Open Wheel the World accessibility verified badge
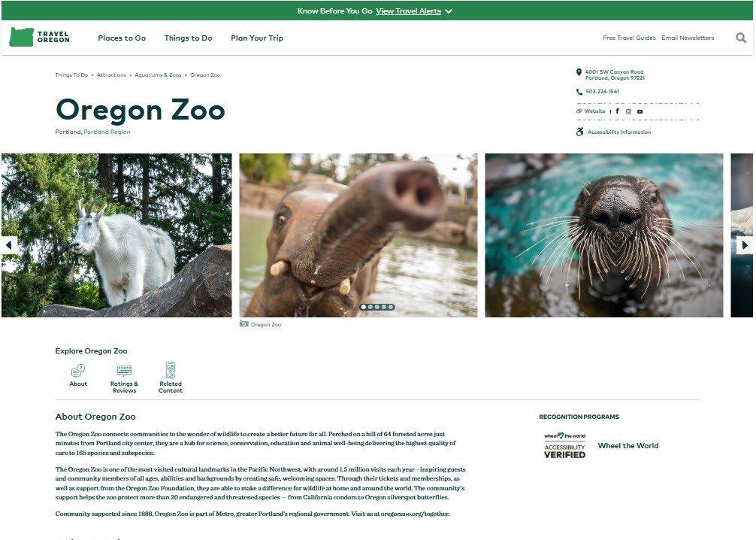The width and height of the screenshot is (756, 540). click(x=564, y=445)
